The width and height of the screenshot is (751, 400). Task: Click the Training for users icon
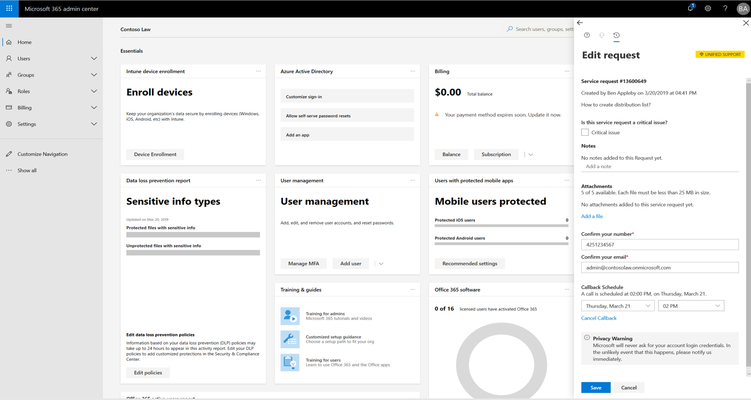tap(290, 363)
